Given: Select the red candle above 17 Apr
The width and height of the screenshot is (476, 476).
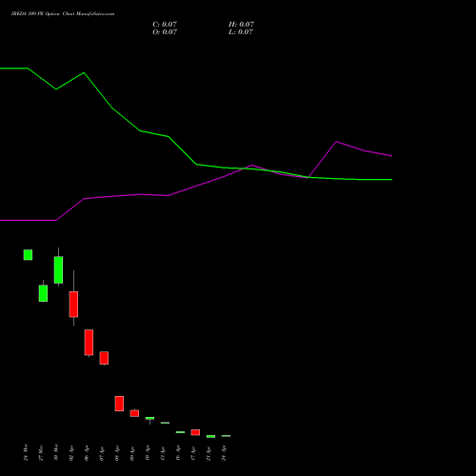Looking at the screenshot, I should 195,432.
